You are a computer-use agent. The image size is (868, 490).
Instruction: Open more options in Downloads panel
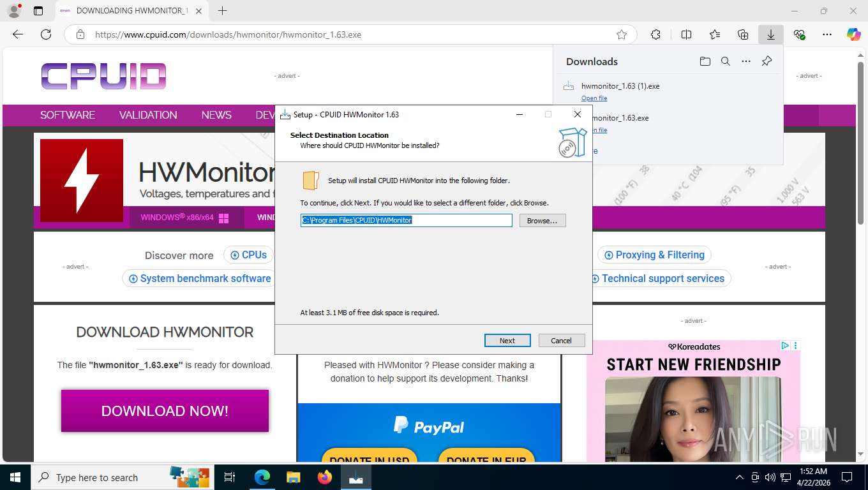(746, 61)
